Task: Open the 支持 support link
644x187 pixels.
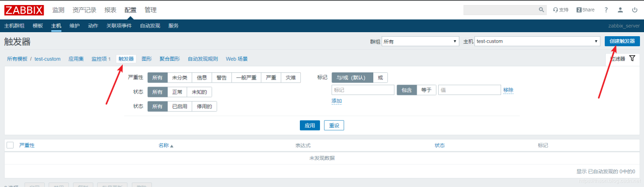Action: coord(560,10)
